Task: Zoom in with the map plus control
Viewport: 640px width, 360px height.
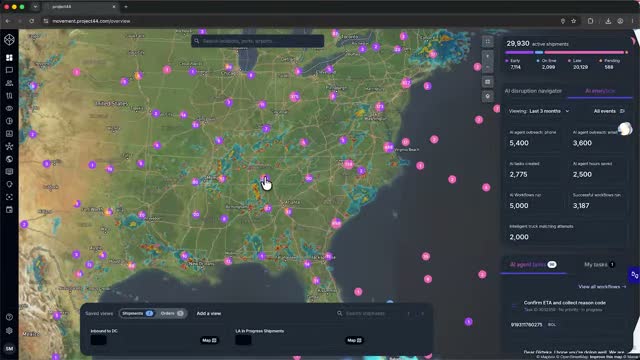Action: click(x=487, y=56)
